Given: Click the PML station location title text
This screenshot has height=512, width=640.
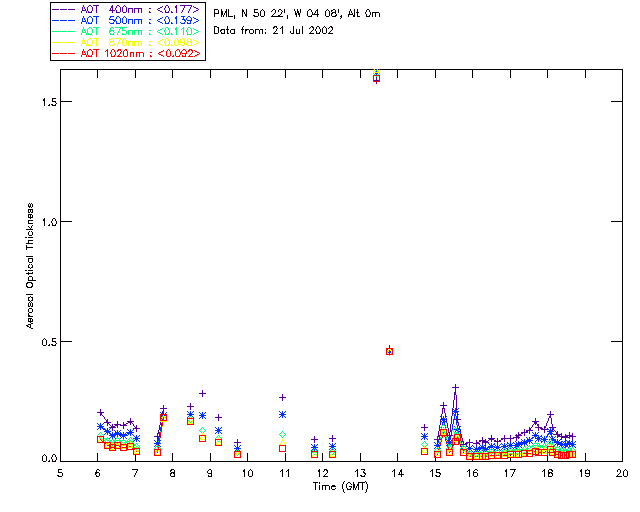Looking at the screenshot, I should [x=297, y=14].
